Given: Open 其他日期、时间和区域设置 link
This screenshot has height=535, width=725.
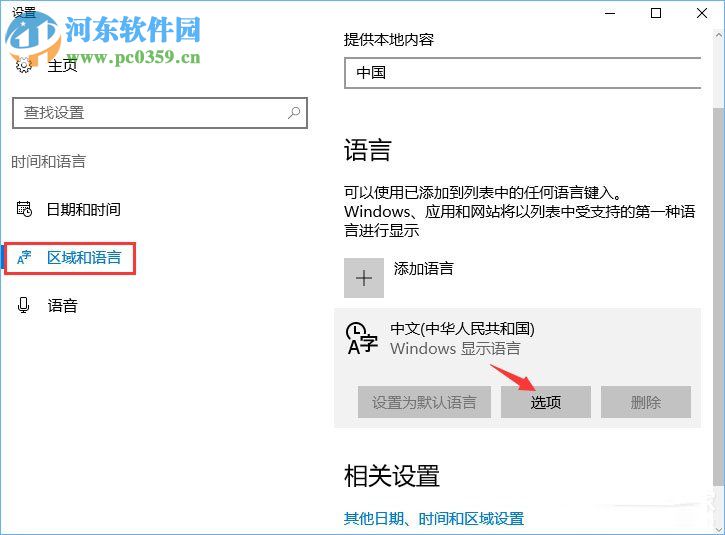Looking at the screenshot, I should [x=434, y=518].
